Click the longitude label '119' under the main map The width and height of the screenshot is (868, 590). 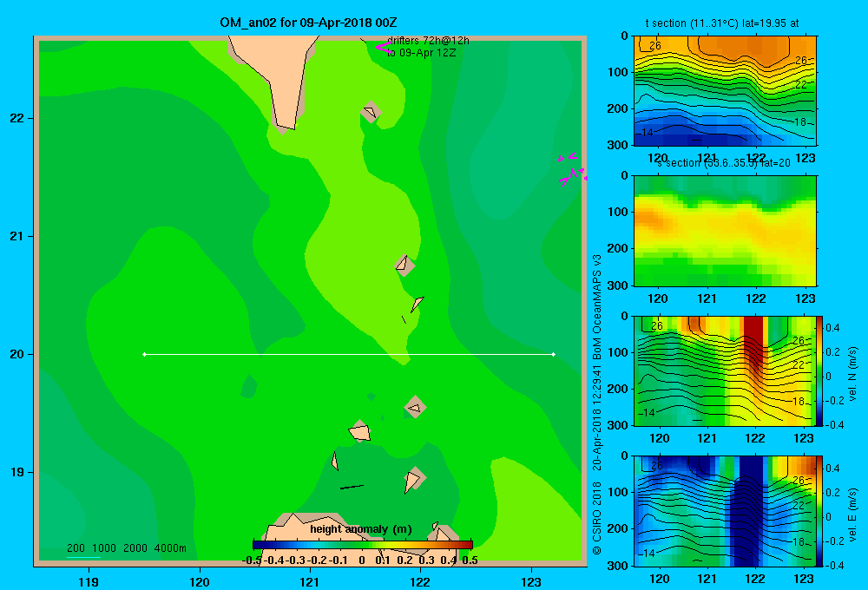(89, 581)
